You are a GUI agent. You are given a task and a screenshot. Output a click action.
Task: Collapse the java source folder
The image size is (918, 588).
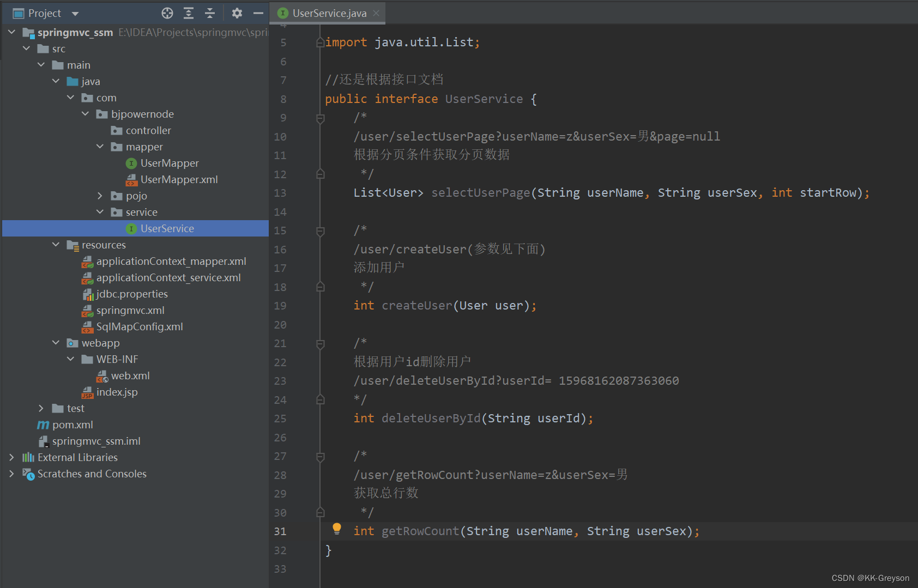click(x=56, y=81)
